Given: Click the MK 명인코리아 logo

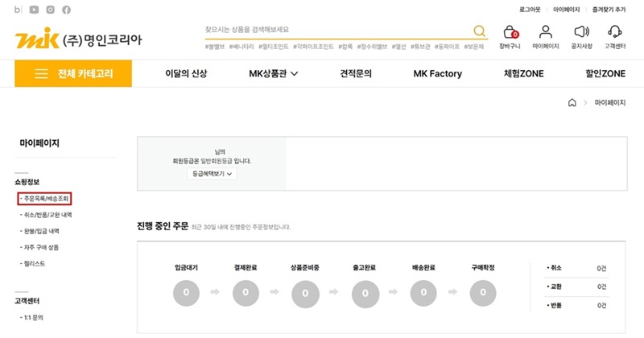Looking at the screenshot, I should point(78,39).
